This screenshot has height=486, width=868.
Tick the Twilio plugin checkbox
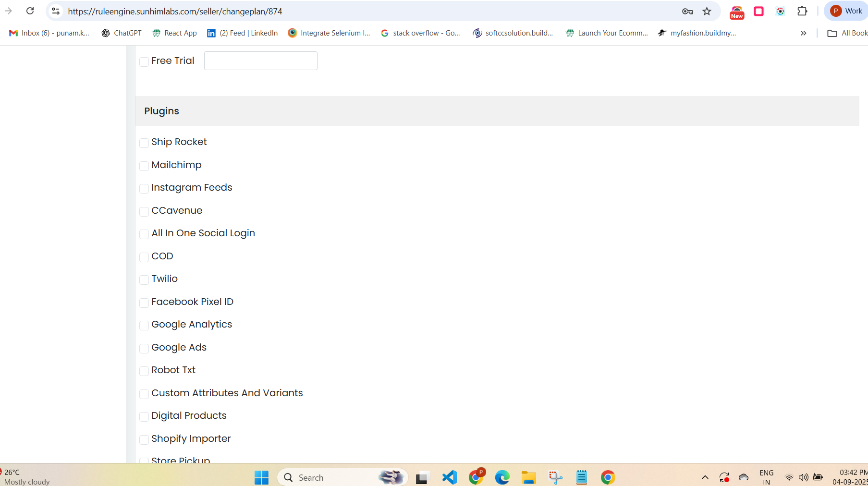pos(144,279)
